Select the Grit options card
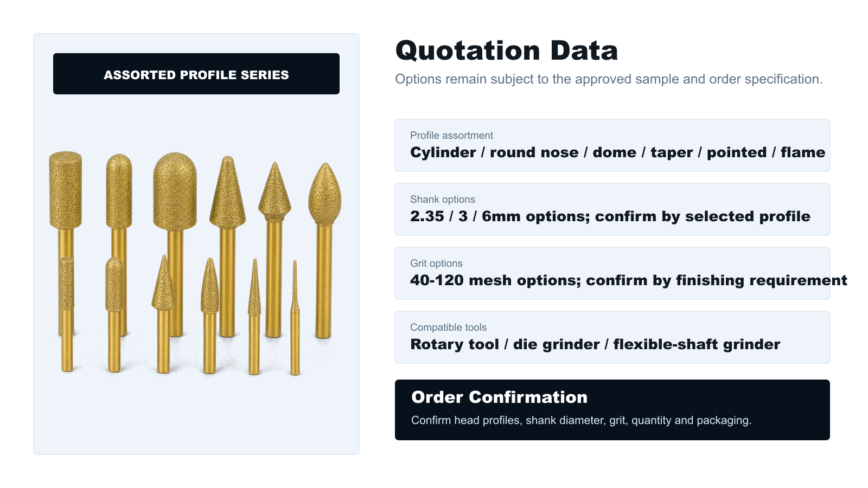The height and width of the screenshot is (488, 868). pyautogui.click(x=612, y=273)
